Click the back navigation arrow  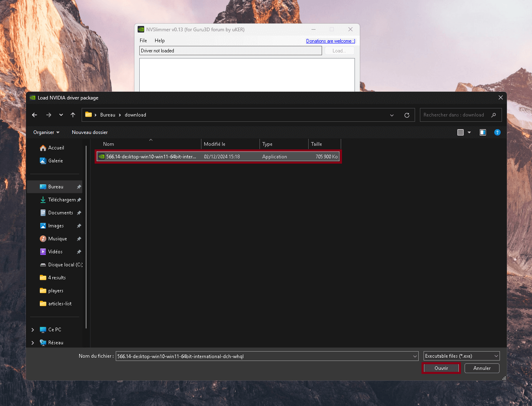pos(35,115)
